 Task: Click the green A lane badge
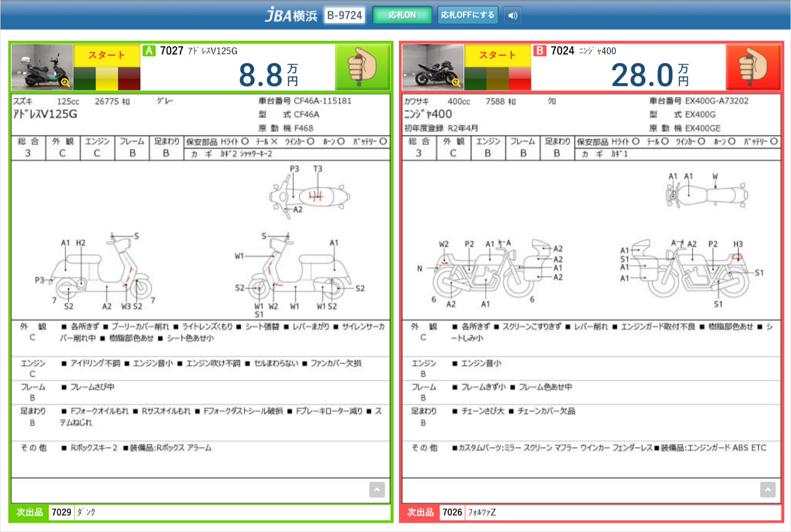click(x=149, y=51)
